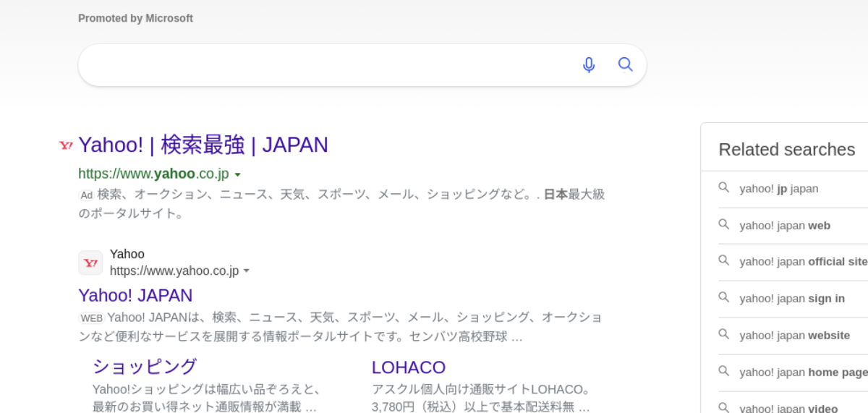This screenshot has width=868, height=413.
Task: Click search icon beside yahoo! japan website
Action: point(723,334)
